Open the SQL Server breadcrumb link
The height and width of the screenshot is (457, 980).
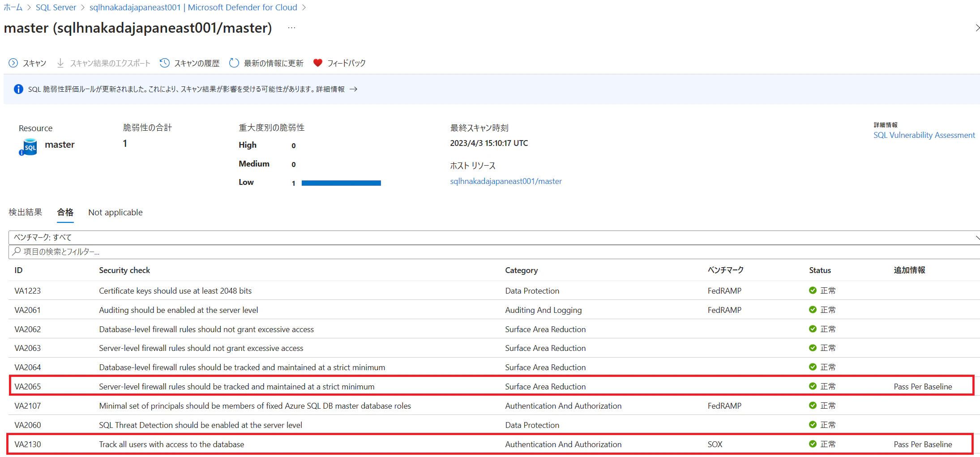(56, 8)
